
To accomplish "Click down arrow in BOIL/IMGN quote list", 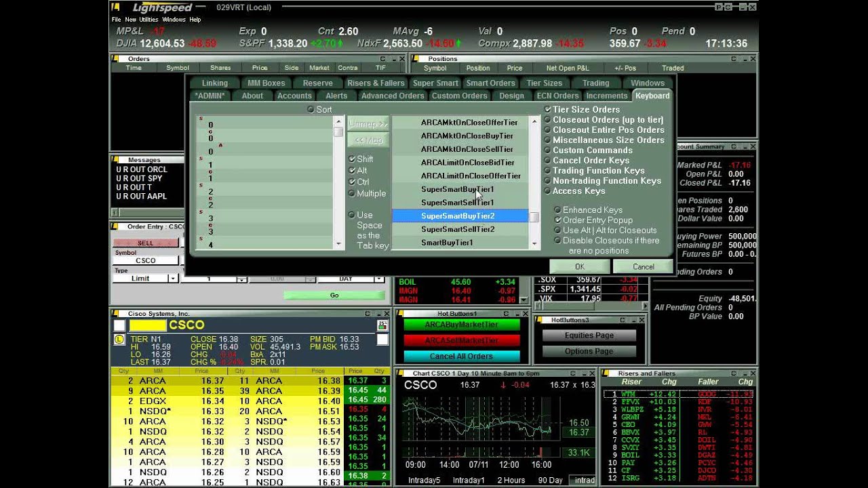I will pos(523,300).
